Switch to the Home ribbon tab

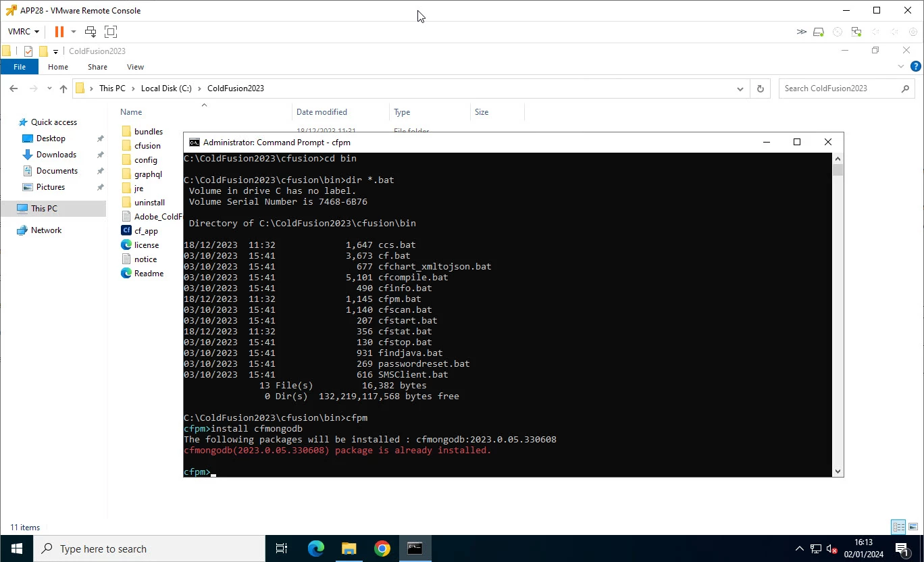58,67
